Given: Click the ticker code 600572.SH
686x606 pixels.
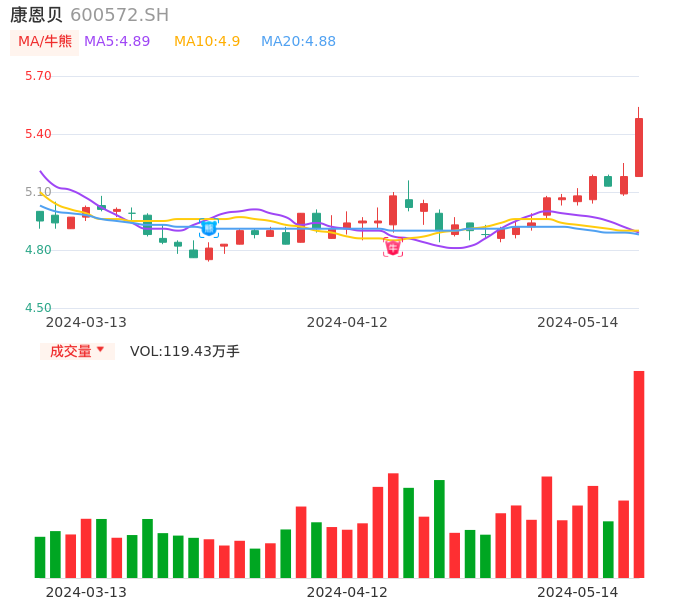Looking at the screenshot, I should [x=119, y=15].
